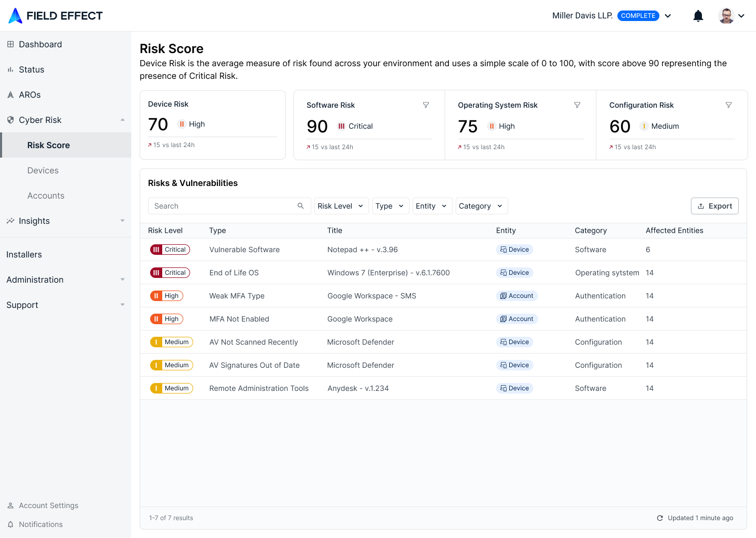Viewport: 756px width, 538px height.
Task: Open the Entity filter dropdown
Action: (x=432, y=206)
